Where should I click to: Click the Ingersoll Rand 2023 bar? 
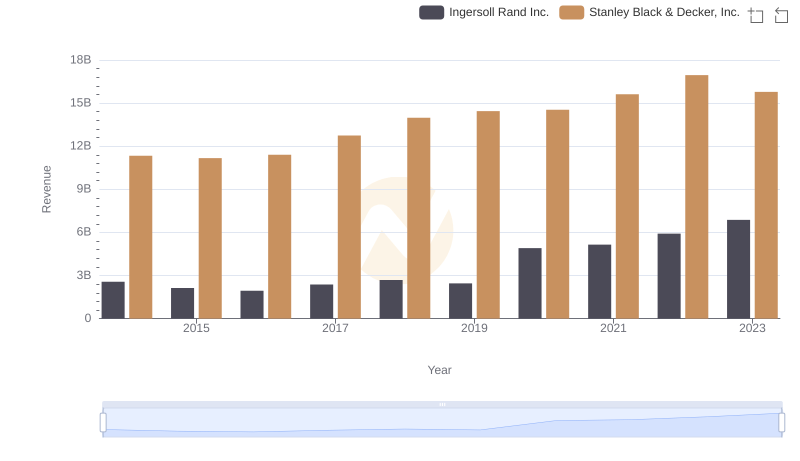click(738, 269)
